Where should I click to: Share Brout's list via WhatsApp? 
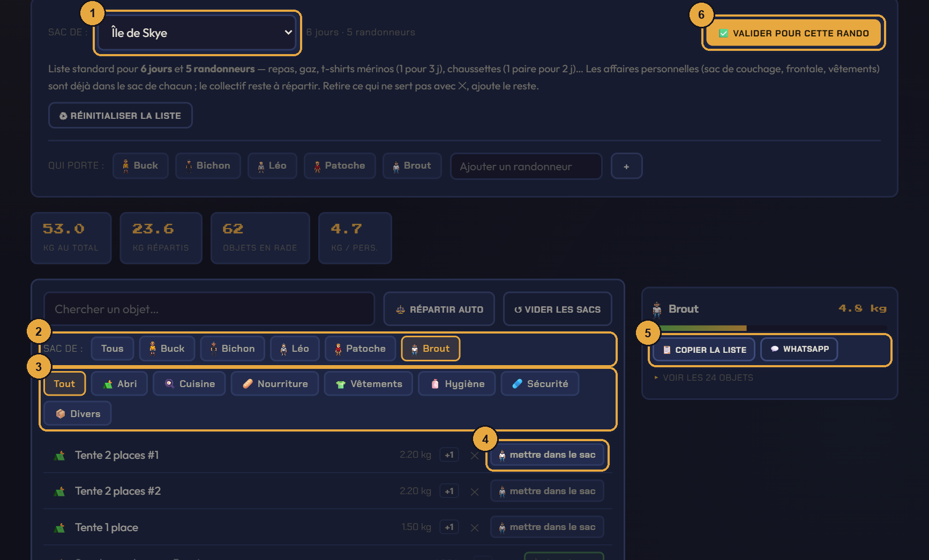pos(799,349)
